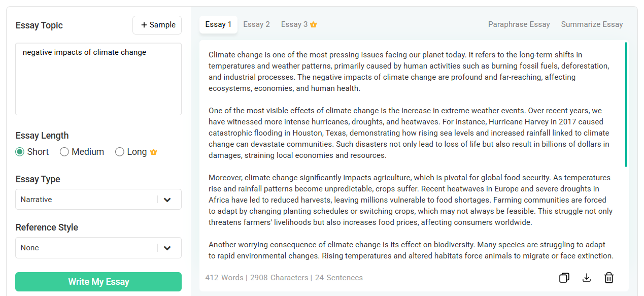
Task: Insert a sample topic with Sample button
Action: 157,25
